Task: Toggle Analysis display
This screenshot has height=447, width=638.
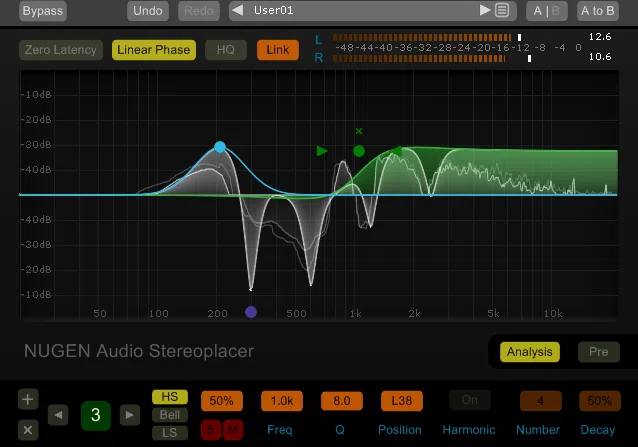Action: pyautogui.click(x=529, y=352)
